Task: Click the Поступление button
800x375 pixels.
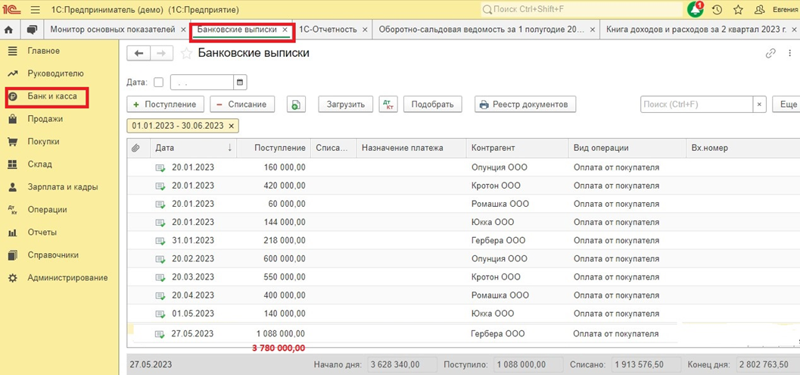Action: 165,104
